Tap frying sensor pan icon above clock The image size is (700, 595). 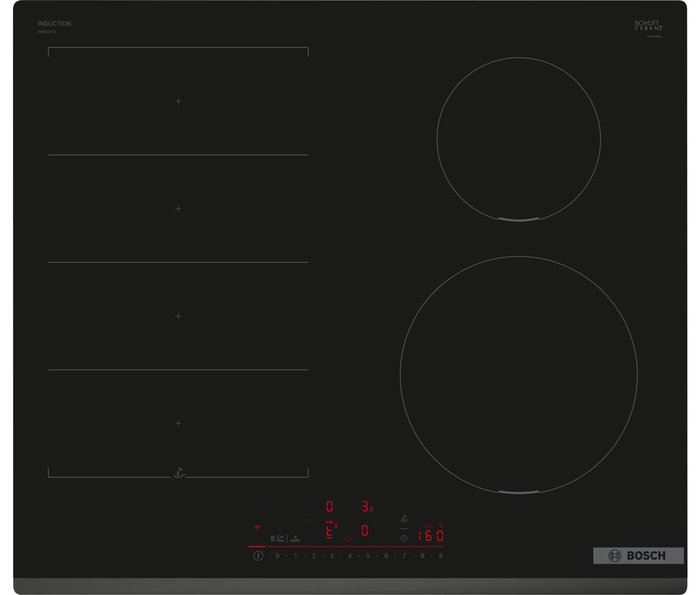pyautogui.click(x=405, y=519)
